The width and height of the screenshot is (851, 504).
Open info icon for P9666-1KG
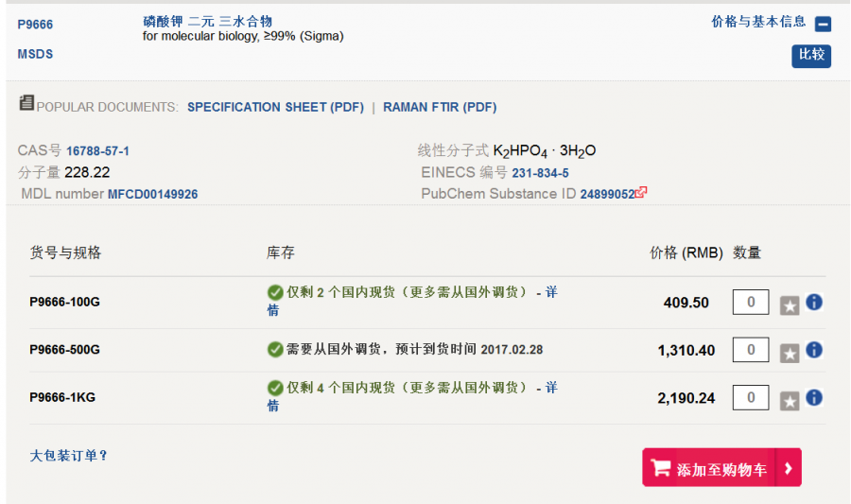point(814,397)
